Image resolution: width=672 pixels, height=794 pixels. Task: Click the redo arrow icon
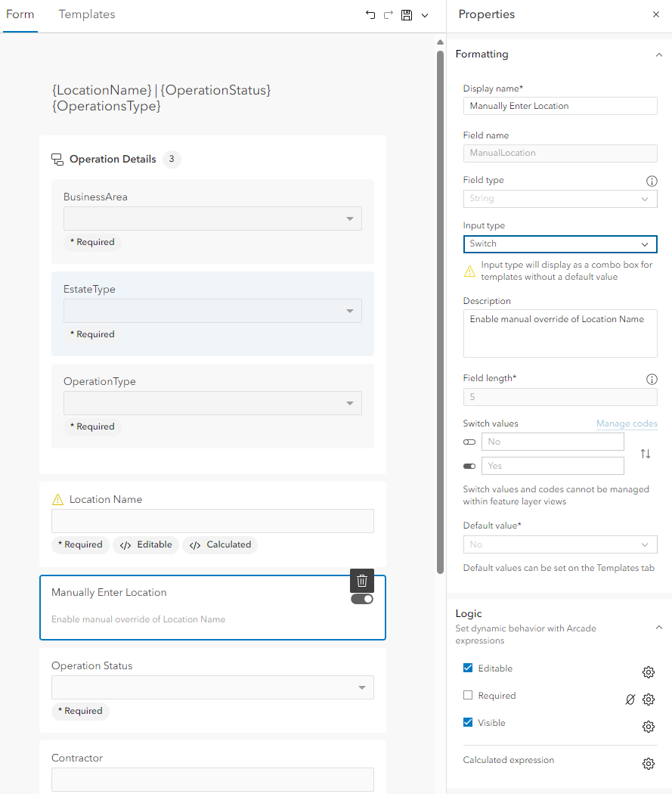[x=389, y=15]
